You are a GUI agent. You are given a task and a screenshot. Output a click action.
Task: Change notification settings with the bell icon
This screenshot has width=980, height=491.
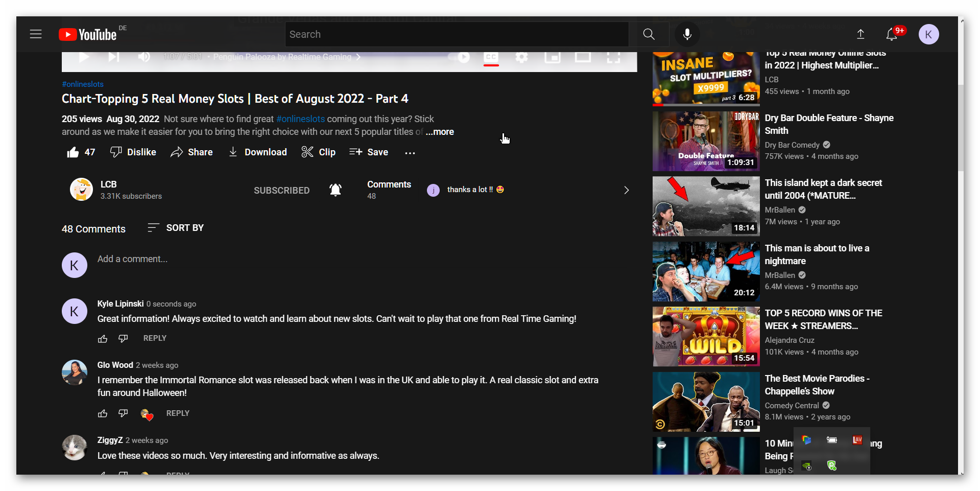click(x=335, y=190)
